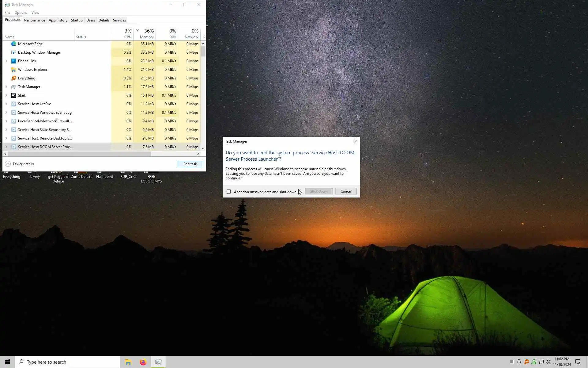Open the Options menu
Screen dimensions: 588x368
coord(21,13)
